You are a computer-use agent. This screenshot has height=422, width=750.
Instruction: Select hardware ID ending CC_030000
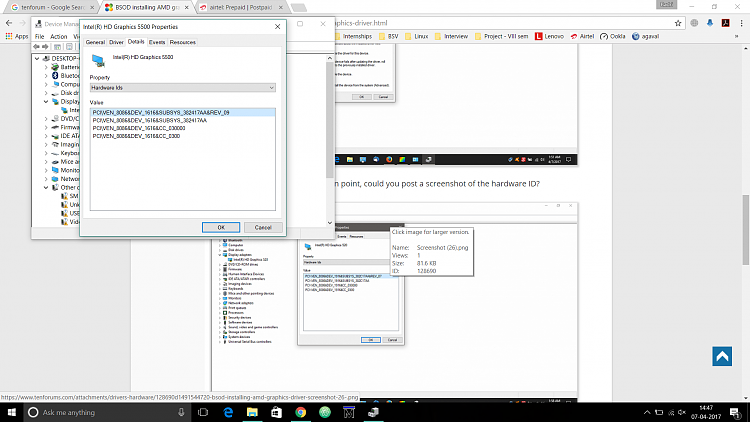point(139,128)
